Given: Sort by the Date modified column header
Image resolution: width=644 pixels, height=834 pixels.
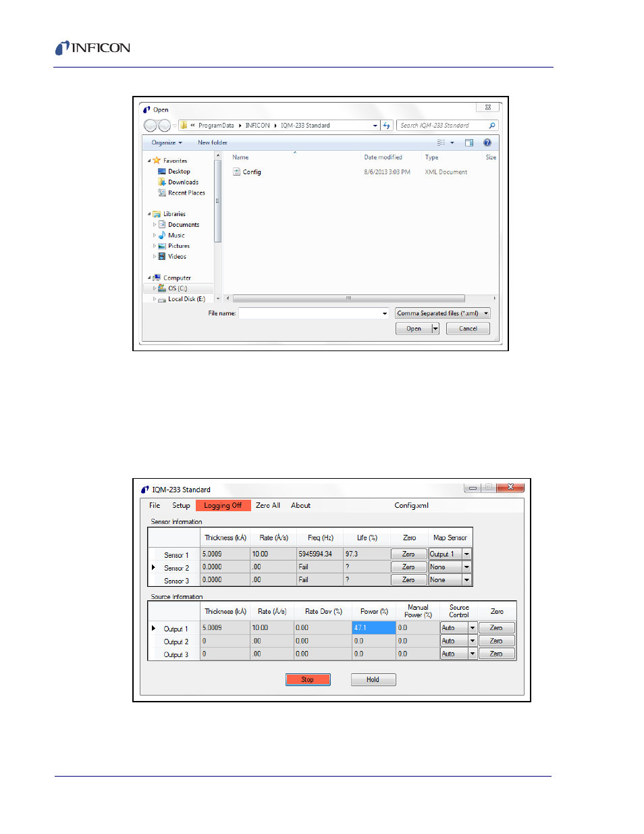Looking at the screenshot, I should [x=383, y=157].
